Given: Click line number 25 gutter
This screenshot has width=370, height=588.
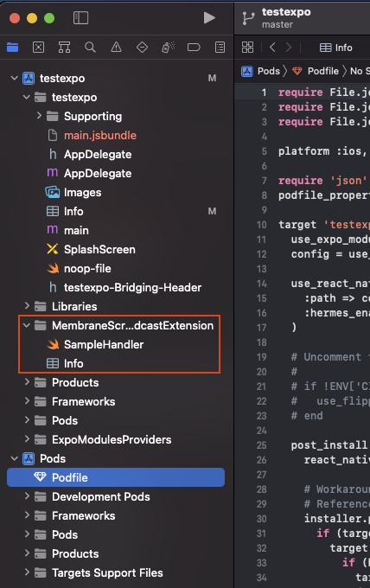Looking at the screenshot, I should pyautogui.click(x=261, y=445).
